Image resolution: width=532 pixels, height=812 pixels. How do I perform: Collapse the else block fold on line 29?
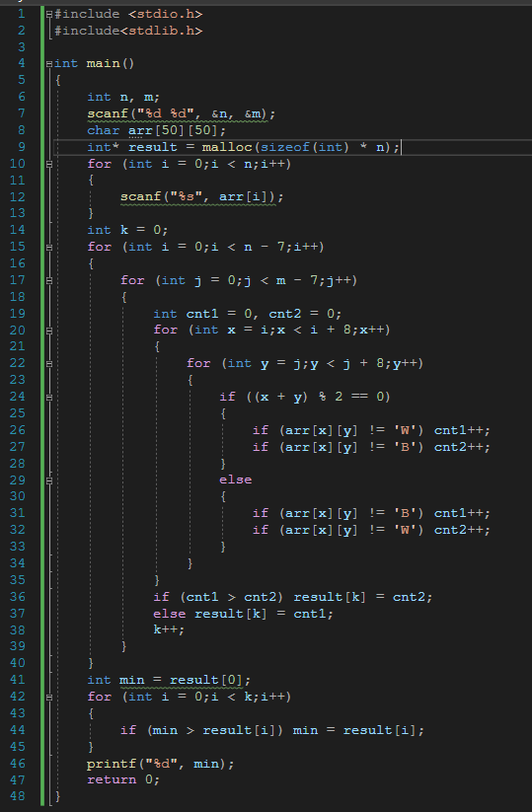tap(49, 480)
